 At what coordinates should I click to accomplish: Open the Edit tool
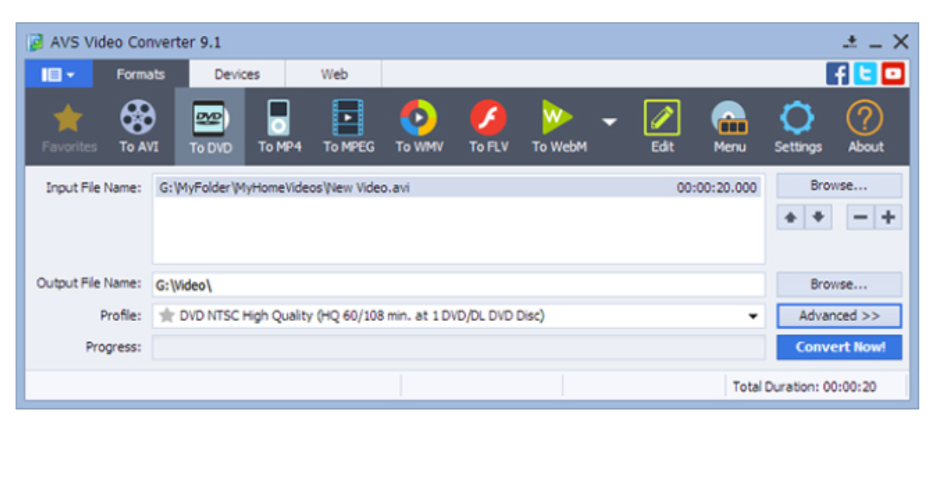662,127
